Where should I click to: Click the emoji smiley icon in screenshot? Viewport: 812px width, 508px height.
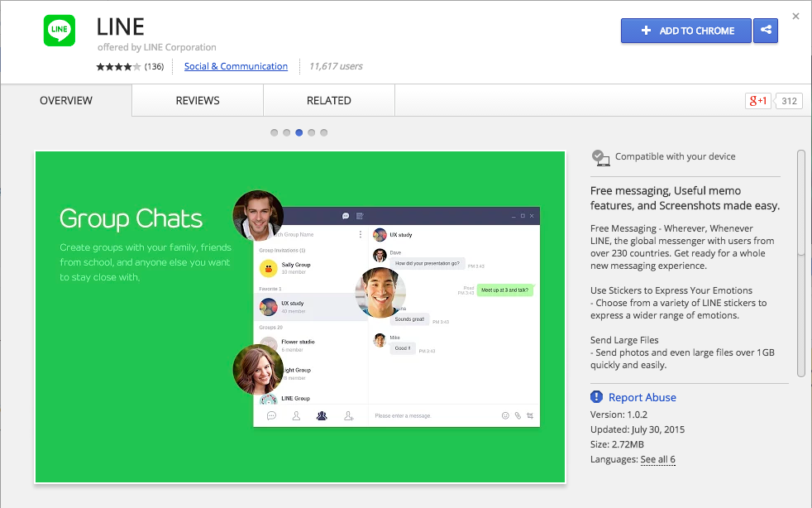505,415
